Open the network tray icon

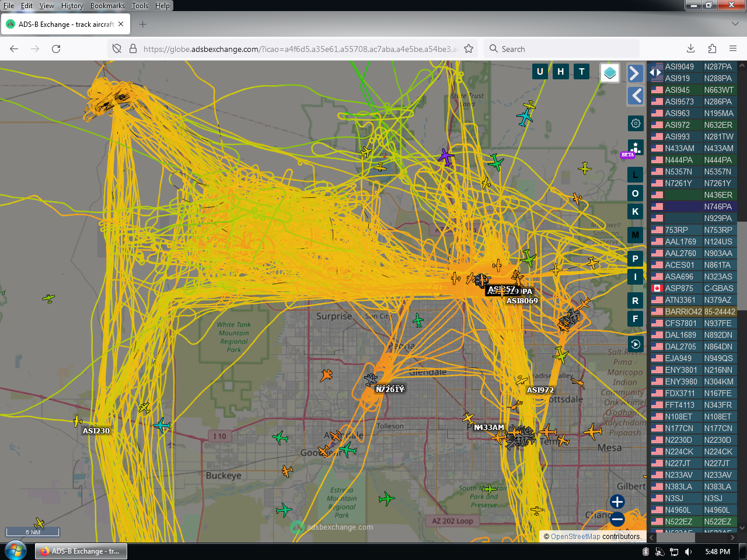(x=674, y=551)
